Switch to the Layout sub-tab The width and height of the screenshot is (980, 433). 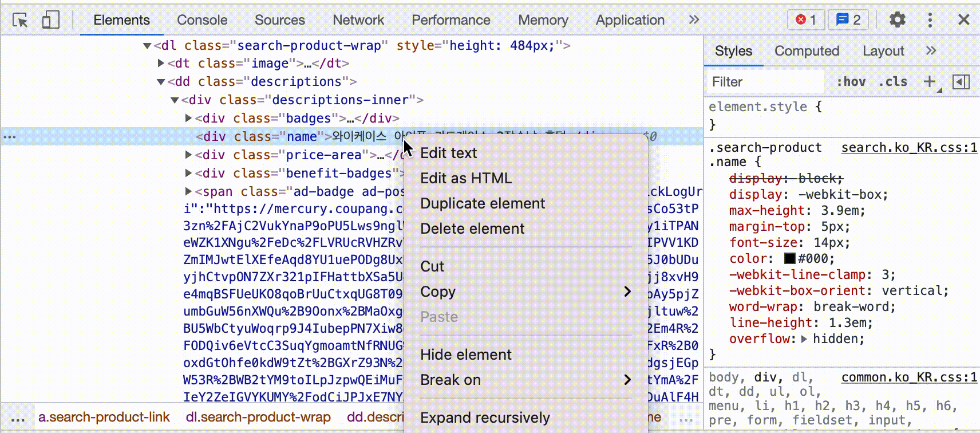(x=883, y=51)
